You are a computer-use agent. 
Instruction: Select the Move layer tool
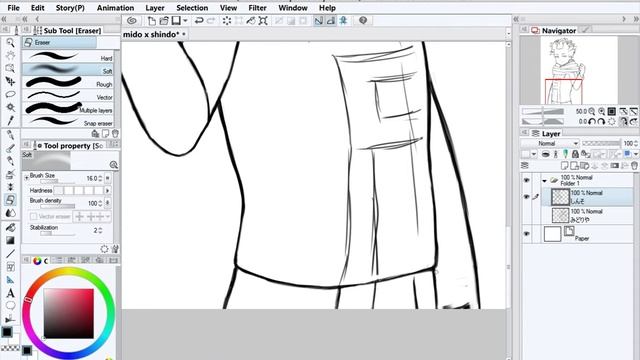10,81
